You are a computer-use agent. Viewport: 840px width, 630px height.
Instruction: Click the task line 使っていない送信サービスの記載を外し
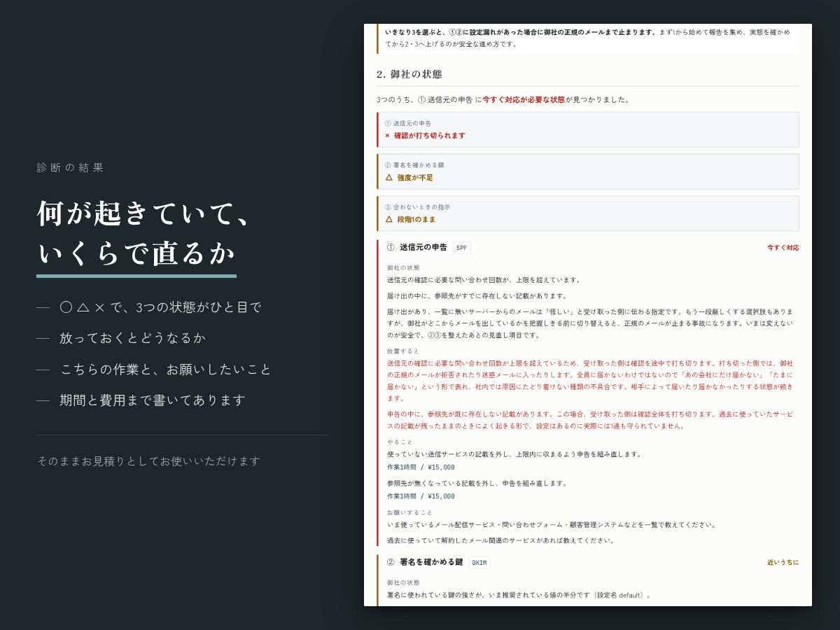click(514, 454)
